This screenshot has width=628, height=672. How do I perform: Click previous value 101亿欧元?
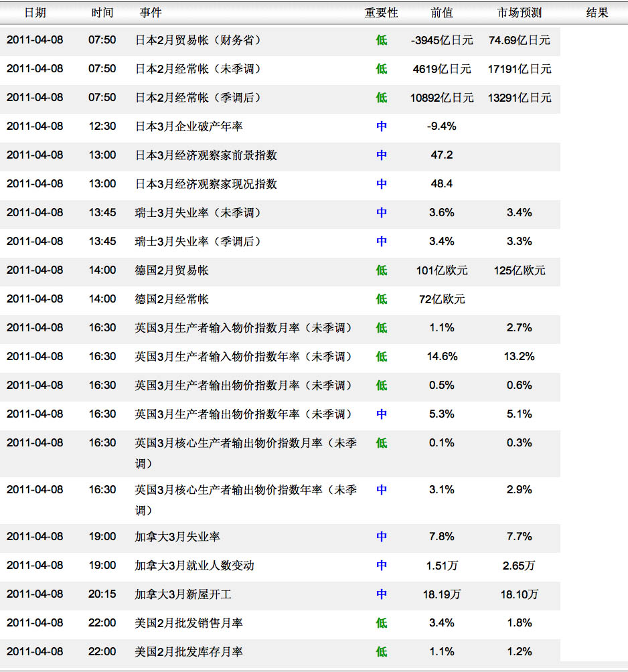point(441,270)
